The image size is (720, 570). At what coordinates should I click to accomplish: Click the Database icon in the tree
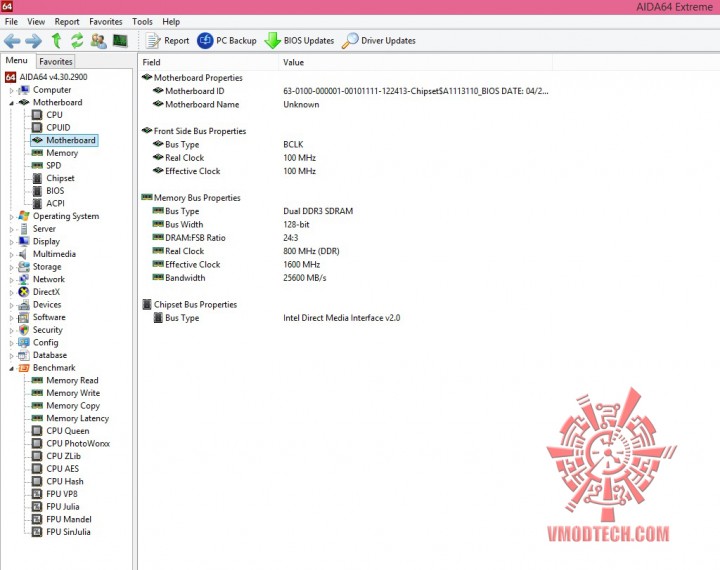pos(24,356)
